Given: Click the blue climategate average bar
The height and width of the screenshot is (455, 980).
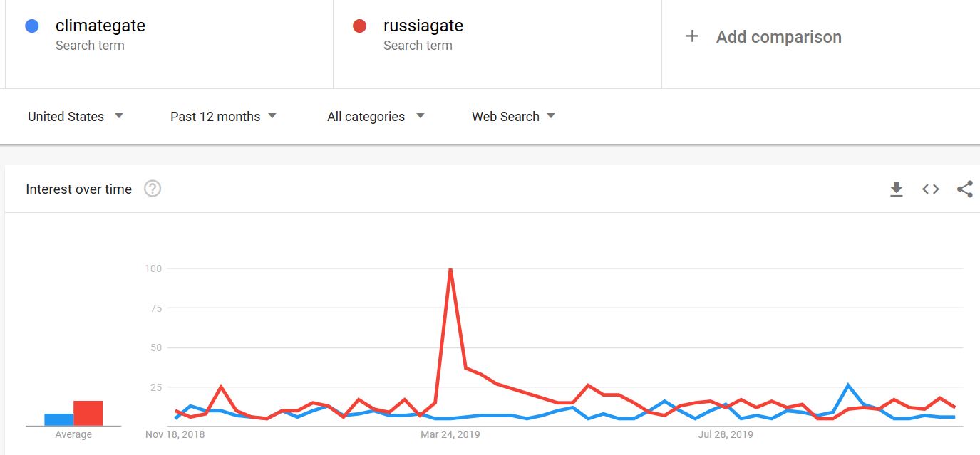Looking at the screenshot, I should (x=58, y=419).
